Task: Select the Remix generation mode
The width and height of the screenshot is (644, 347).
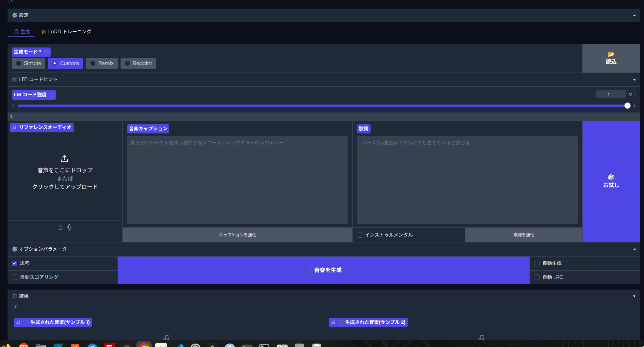Action: tap(102, 63)
